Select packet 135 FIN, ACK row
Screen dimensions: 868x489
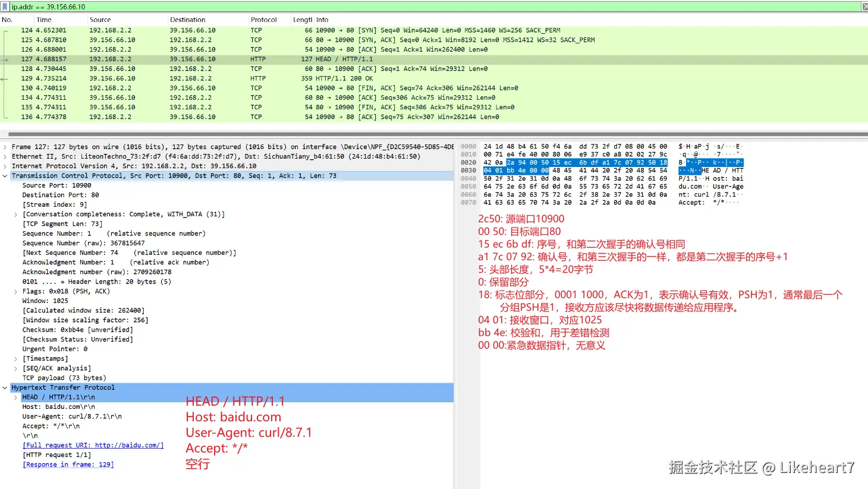click(x=434, y=108)
